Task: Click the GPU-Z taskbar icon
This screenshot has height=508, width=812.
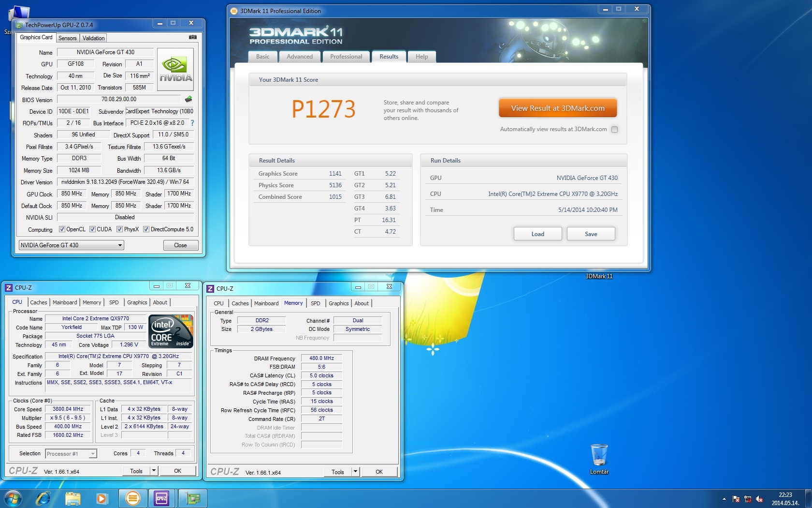Action: tap(193, 498)
